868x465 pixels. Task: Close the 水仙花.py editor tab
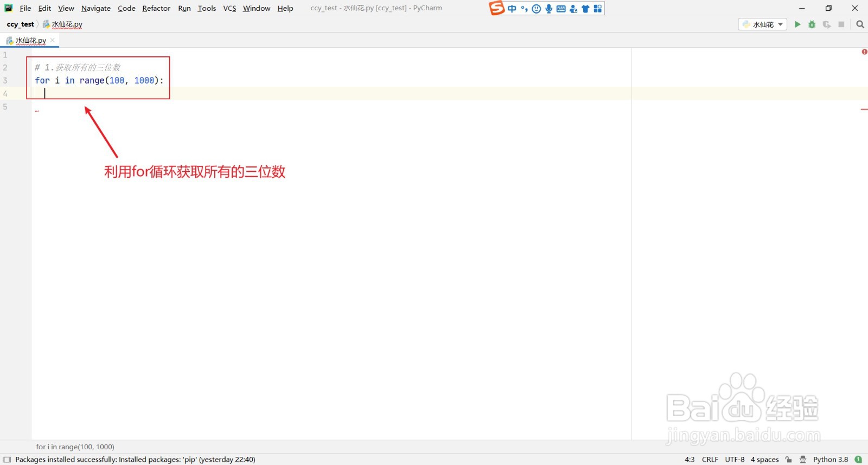click(53, 40)
